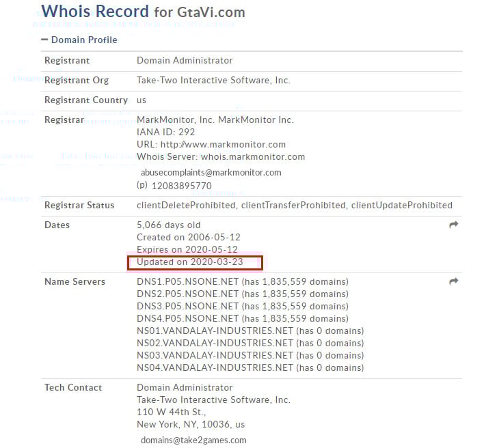Click 'Updated on 2020-03-23' date

point(190,262)
